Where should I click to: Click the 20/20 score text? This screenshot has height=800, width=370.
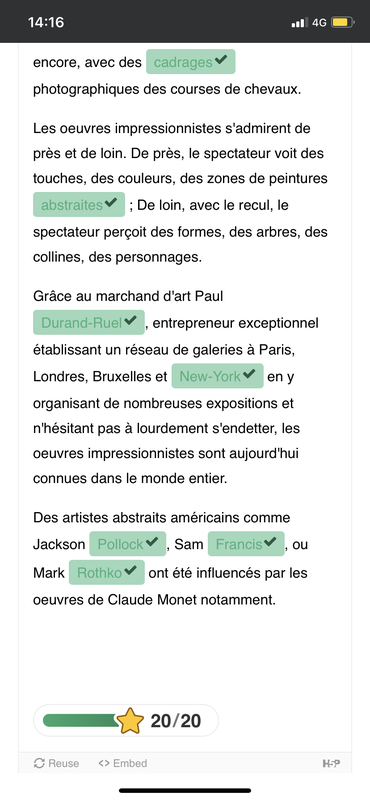click(176, 721)
